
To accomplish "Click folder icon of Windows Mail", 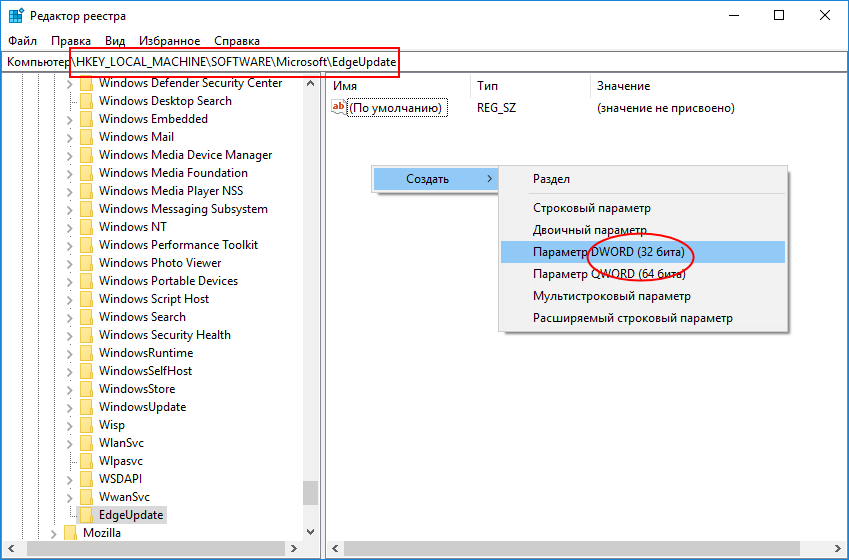I will pyautogui.click(x=86, y=137).
